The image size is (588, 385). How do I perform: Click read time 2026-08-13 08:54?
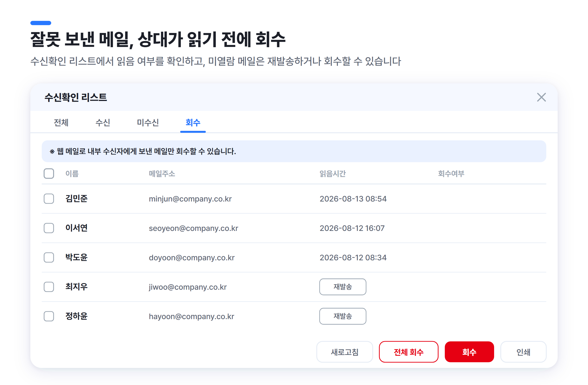[353, 199]
